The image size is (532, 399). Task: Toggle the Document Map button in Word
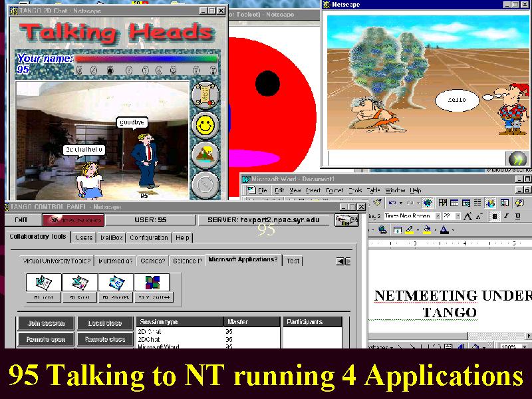(x=505, y=203)
